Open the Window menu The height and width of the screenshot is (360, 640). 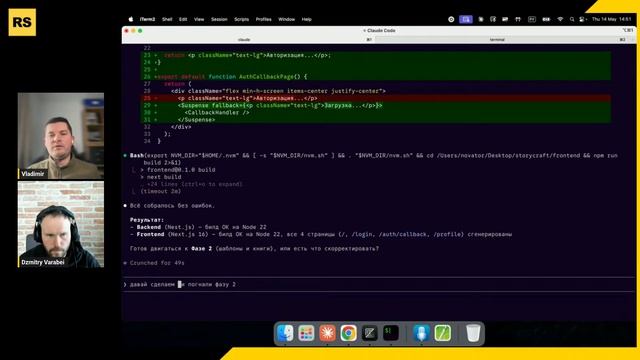click(x=286, y=19)
